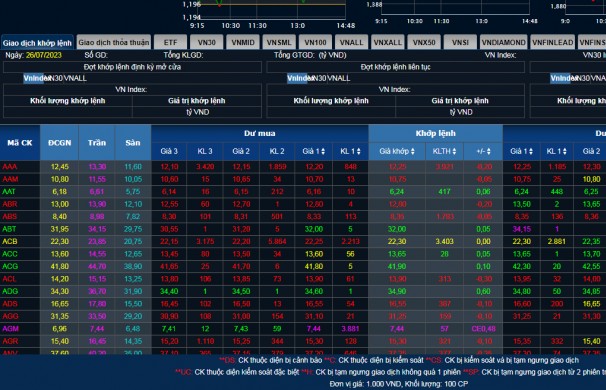
Task: Sort by Giá khớp column arrows
Action: coord(412,151)
